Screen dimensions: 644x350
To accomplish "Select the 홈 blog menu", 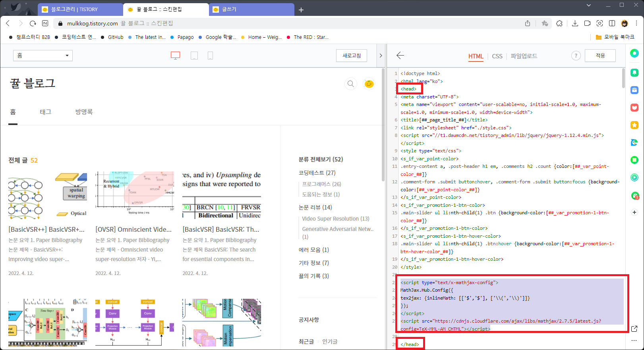I will [x=13, y=112].
